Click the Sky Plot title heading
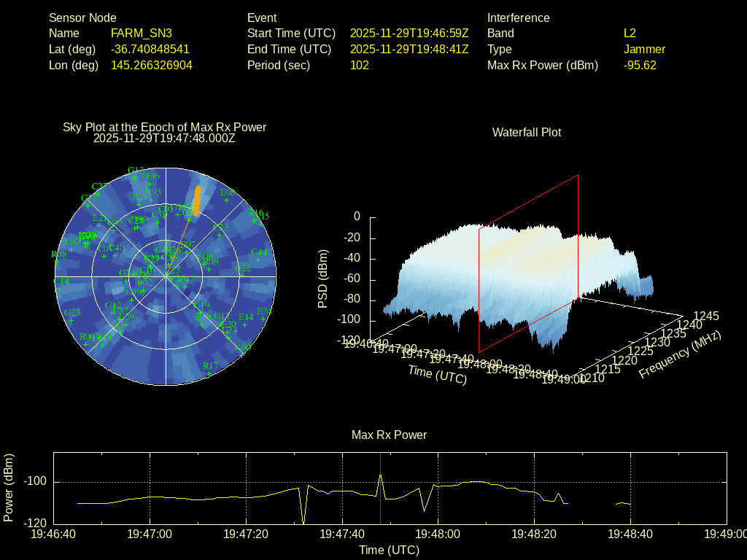 coord(165,128)
